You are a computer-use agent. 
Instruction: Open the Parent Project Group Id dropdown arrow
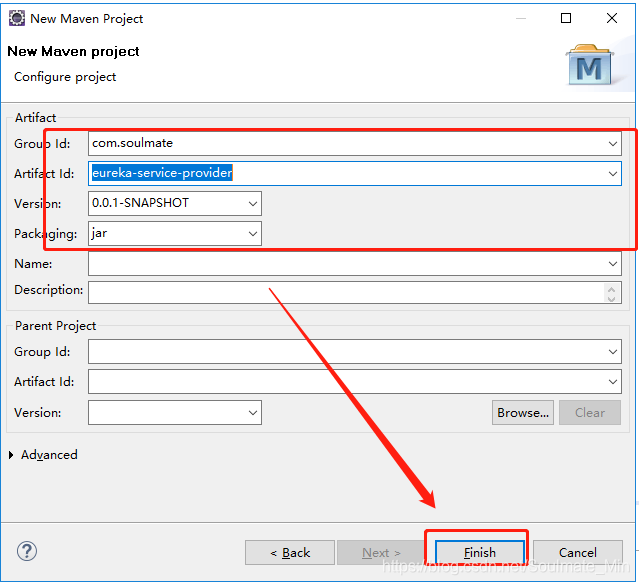coord(613,351)
